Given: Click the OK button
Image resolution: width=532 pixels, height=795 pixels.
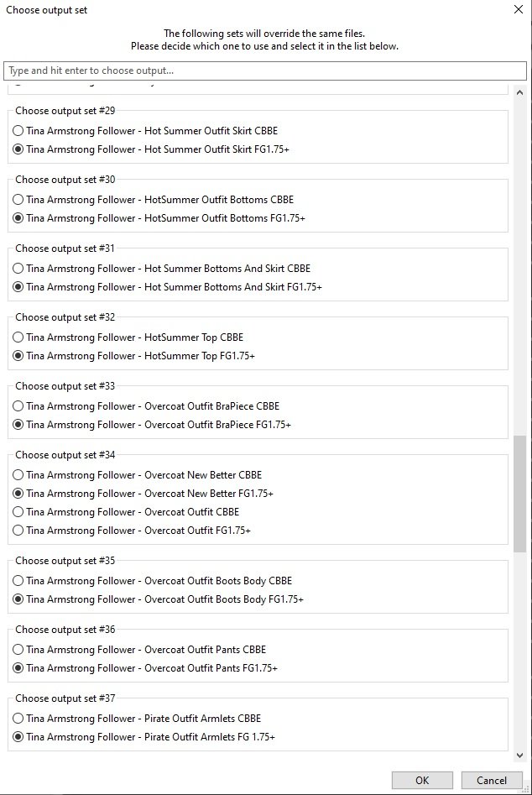Looking at the screenshot, I should click(422, 780).
